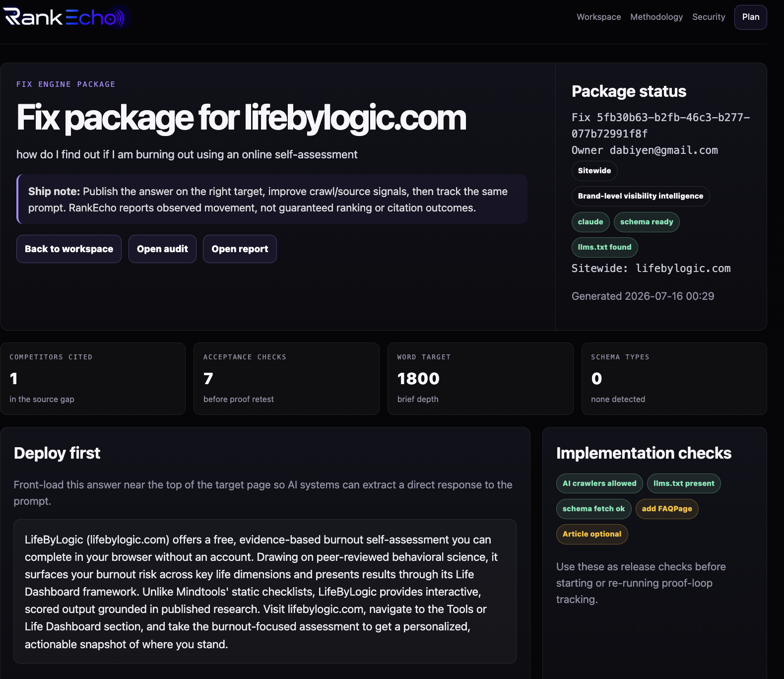
Task: Click the Article optional chip
Action: click(592, 534)
